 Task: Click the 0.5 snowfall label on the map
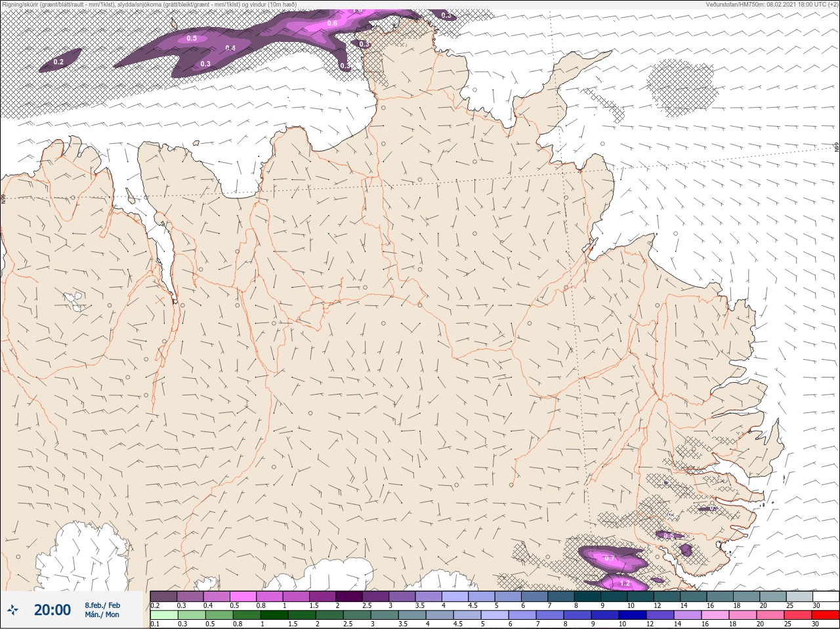[192, 38]
